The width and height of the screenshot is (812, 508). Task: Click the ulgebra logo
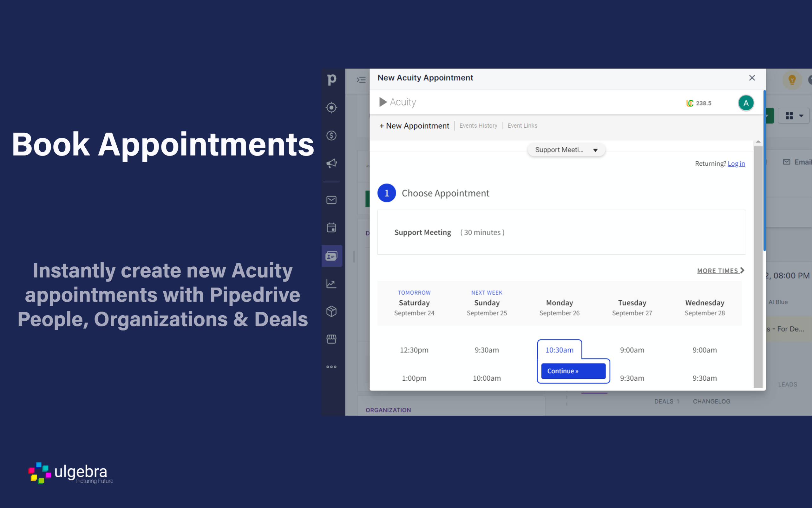71,473
